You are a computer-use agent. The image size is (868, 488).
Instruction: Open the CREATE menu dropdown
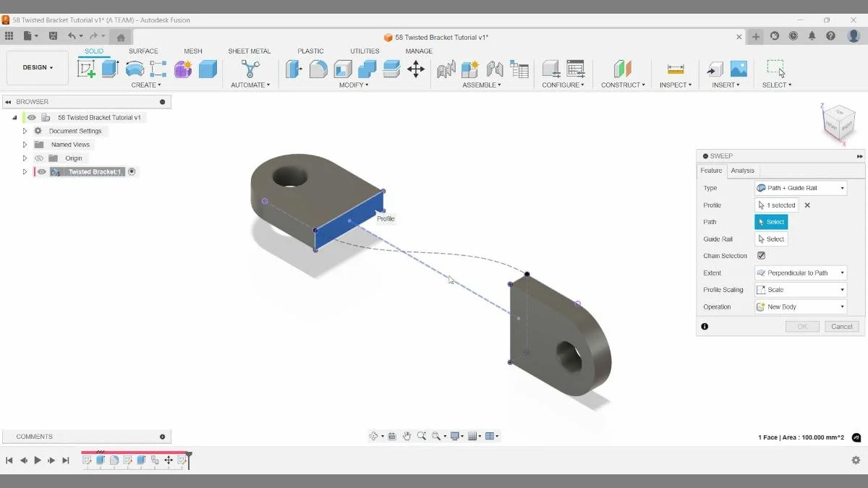pyautogui.click(x=146, y=85)
